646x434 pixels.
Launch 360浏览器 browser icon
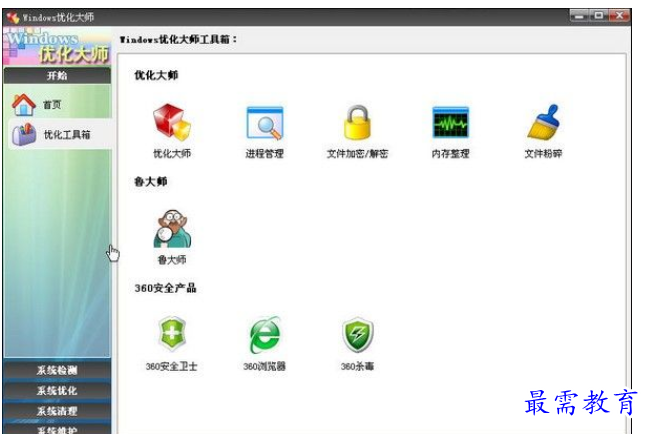pos(264,335)
